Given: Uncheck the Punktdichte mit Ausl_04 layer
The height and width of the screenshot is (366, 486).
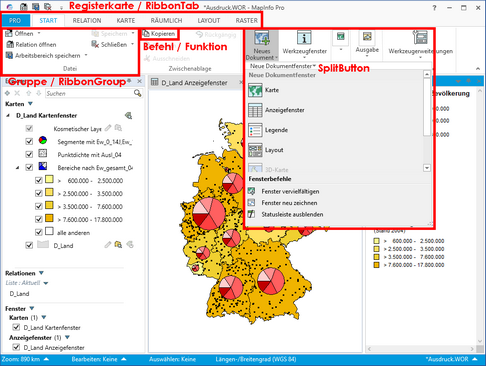Looking at the screenshot, I should [29, 154].
